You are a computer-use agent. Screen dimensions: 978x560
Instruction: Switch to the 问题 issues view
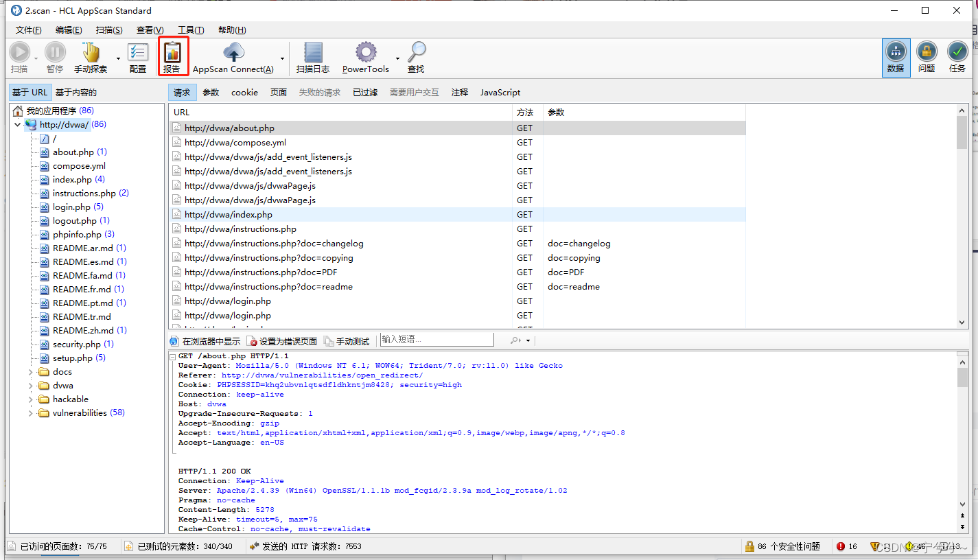927,58
